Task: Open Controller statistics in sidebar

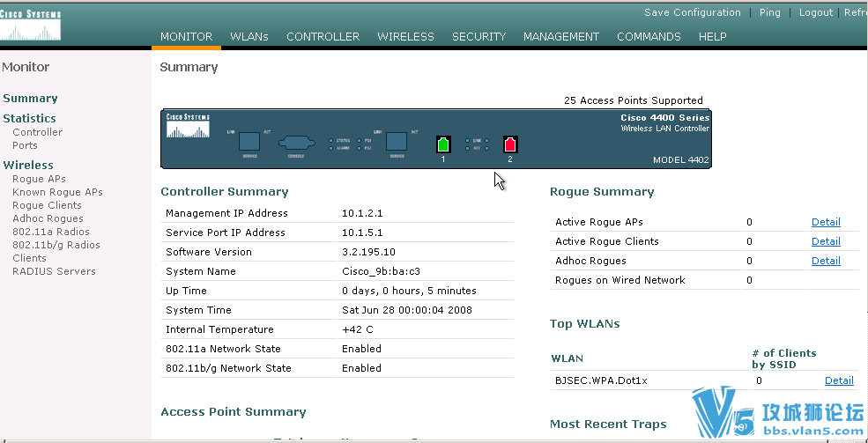Action: [38, 132]
